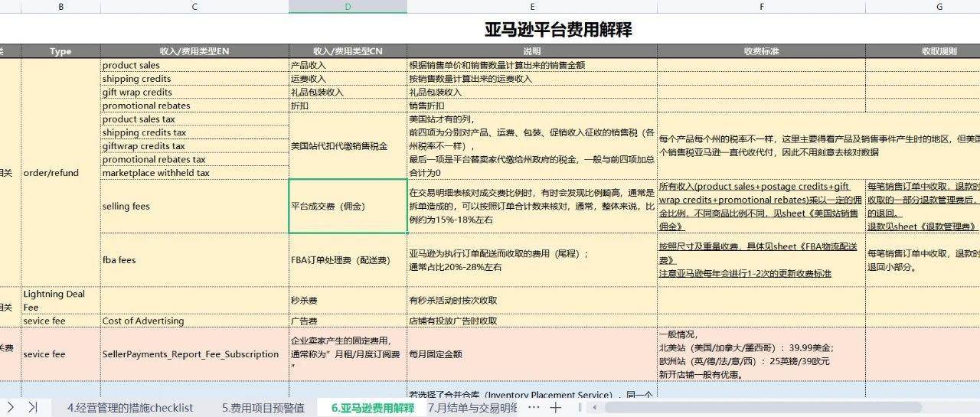Click the 运费收入 cell
980x417 pixels.
pyautogui.click(x=348, y=79)
